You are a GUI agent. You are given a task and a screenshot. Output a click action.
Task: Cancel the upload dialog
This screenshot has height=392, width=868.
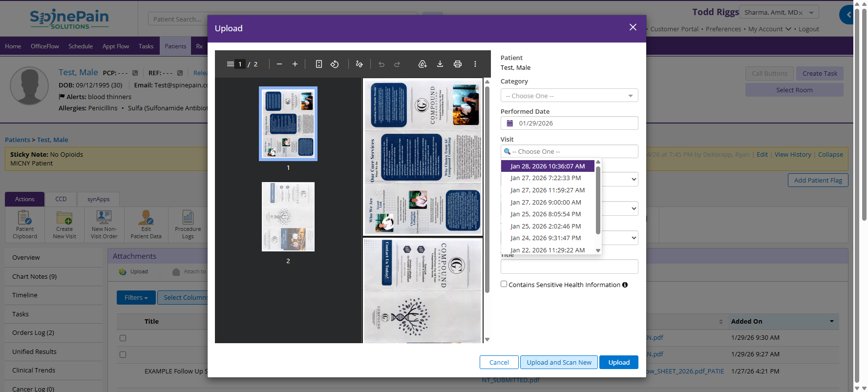(499, 362)
